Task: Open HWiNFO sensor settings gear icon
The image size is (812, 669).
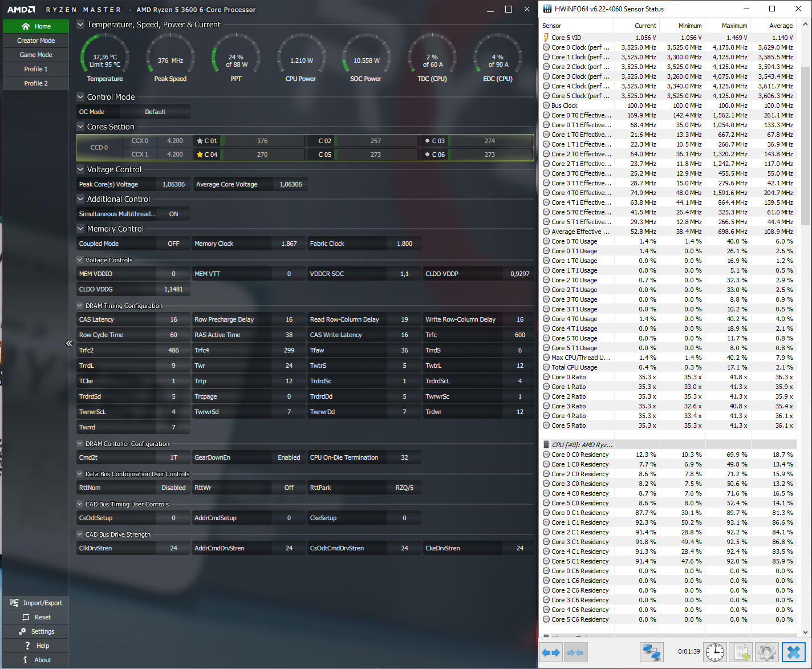Action: point(767,652)
